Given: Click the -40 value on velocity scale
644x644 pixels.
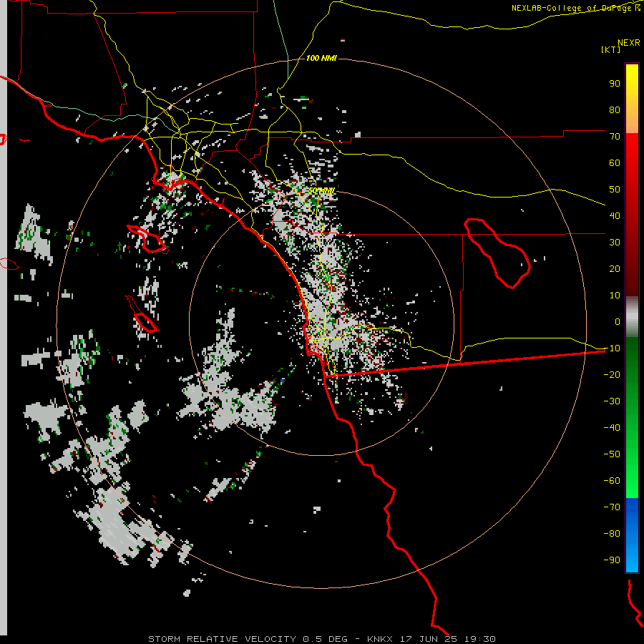Looking at the screenshot, I should pyautogui.click(x=612, y=428).
